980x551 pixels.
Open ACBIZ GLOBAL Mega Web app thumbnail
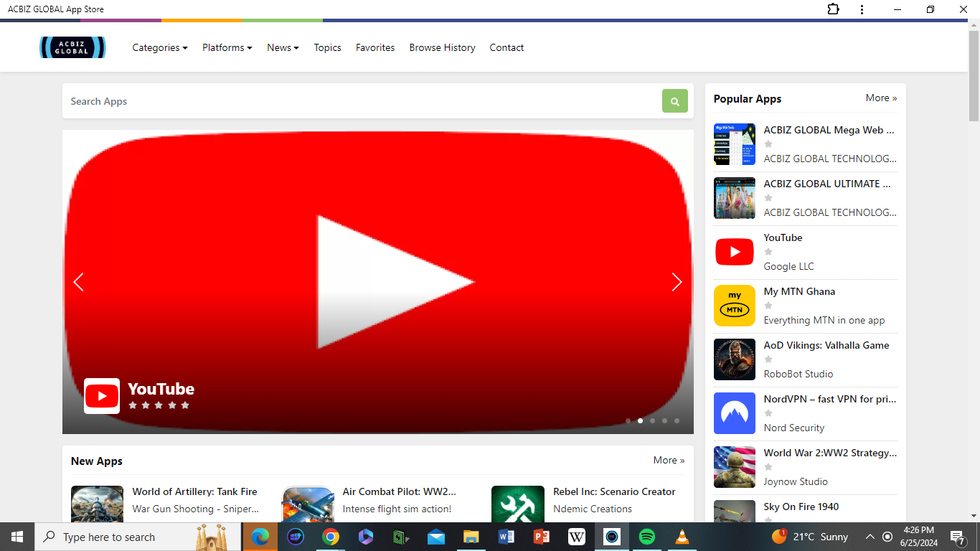coord(735,144)
